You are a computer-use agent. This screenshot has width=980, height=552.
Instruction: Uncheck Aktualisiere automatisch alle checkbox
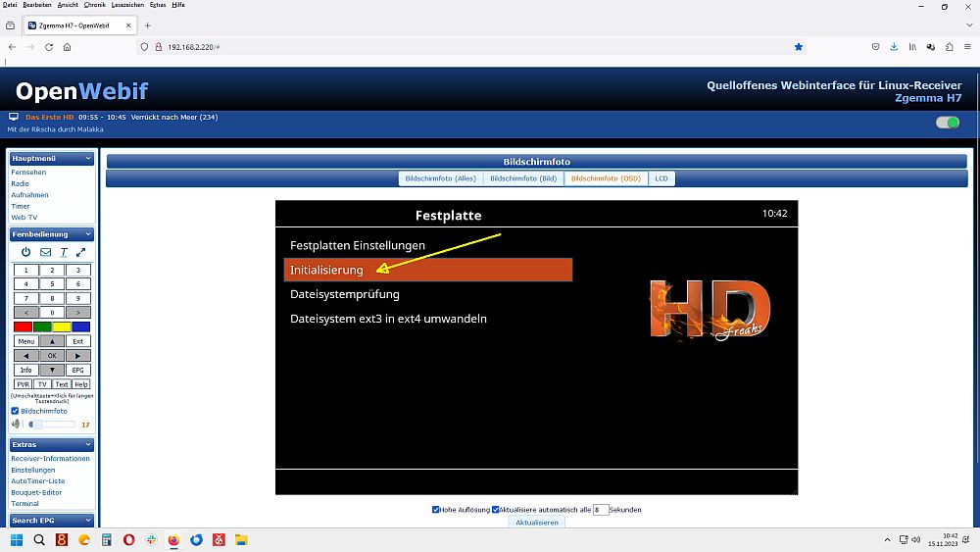496,510
